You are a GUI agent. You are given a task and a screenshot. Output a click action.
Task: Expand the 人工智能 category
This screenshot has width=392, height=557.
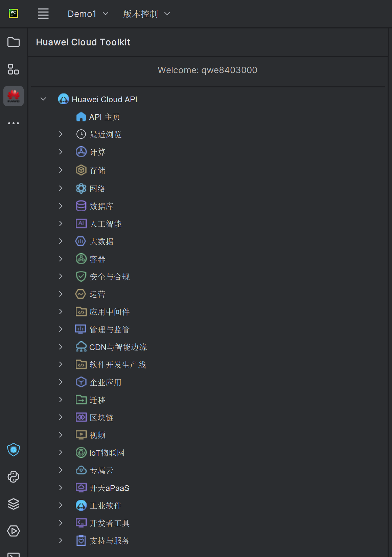[61, 223]
